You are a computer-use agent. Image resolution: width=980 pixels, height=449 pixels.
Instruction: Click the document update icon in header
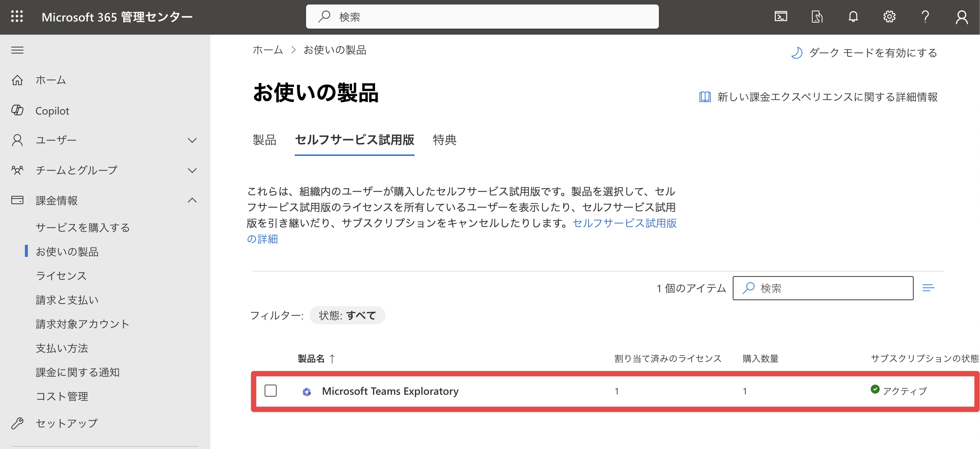pos(817,17)
